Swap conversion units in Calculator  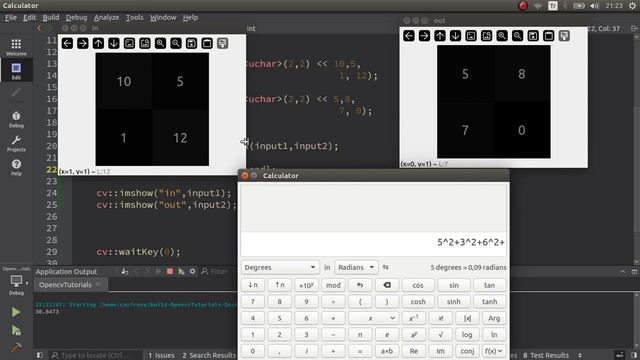[x=385, y=267]
